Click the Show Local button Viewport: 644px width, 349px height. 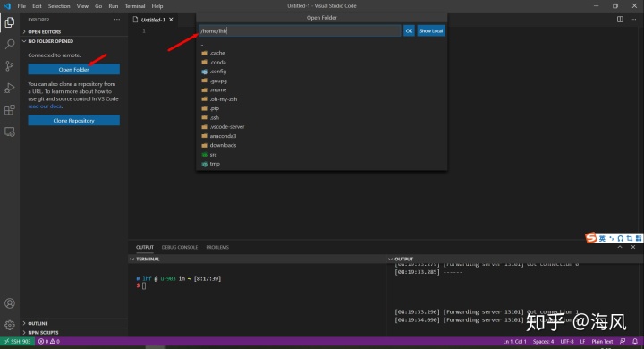click(x=431, y=30)
